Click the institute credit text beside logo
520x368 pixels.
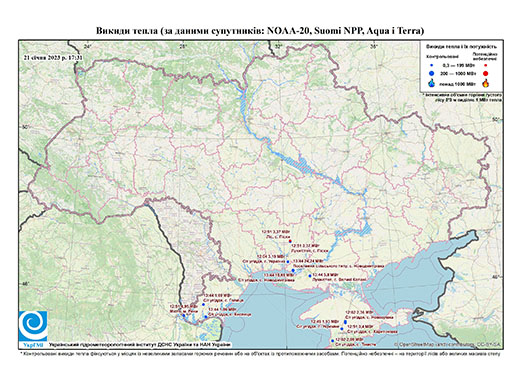[140, 344]
